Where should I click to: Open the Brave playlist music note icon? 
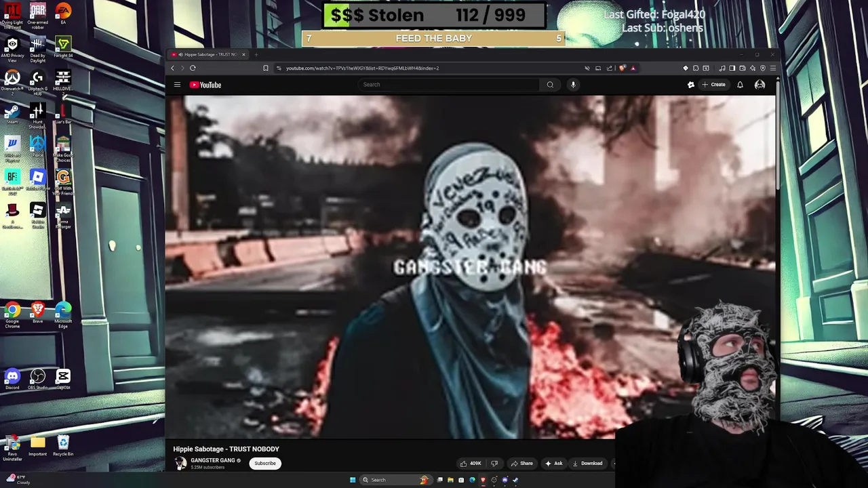(x=722, y=68)
